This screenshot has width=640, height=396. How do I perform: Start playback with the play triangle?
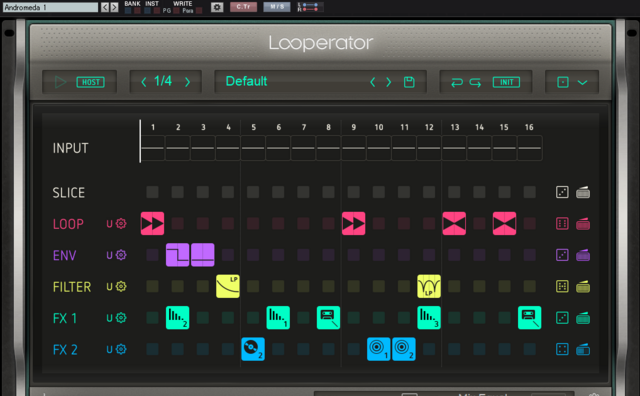(x=60, y=82)
